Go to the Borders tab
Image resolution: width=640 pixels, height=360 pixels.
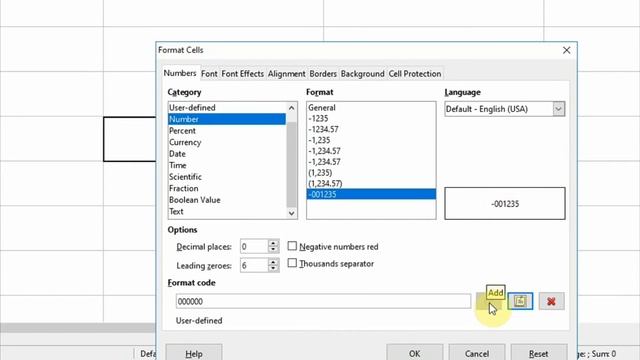coord(323,74)
